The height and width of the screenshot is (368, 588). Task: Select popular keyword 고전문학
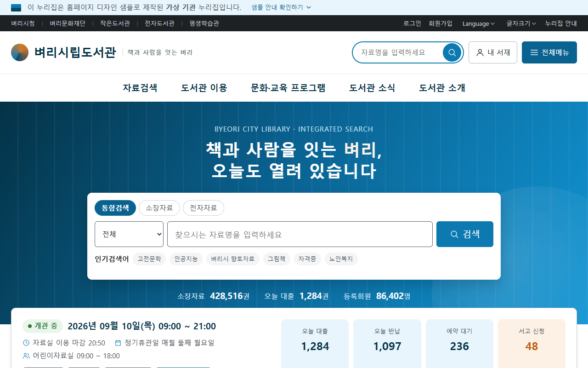pyautogui.click(x=149, y=259)
